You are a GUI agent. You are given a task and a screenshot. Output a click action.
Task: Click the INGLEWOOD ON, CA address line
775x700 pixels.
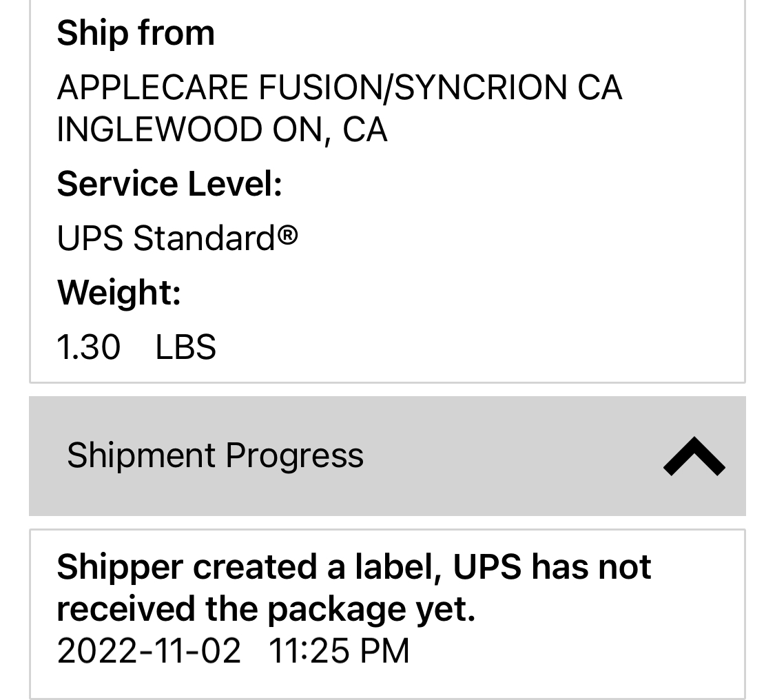[222, 130]
